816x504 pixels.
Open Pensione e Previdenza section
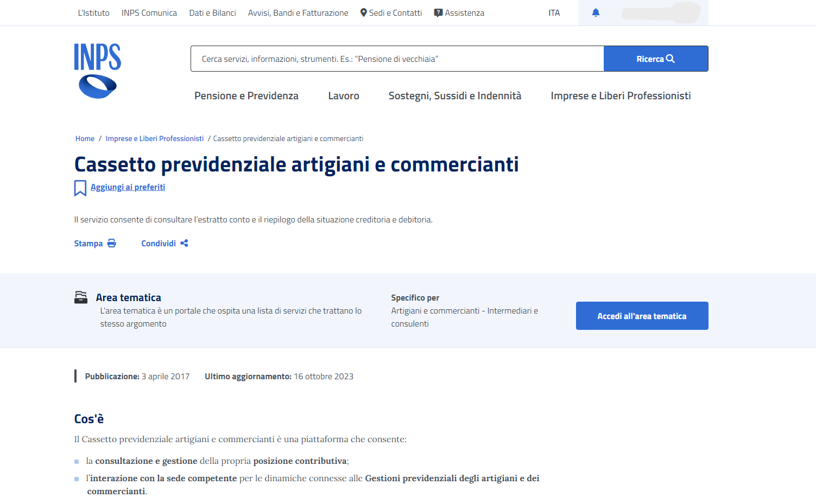pos(246,95)
